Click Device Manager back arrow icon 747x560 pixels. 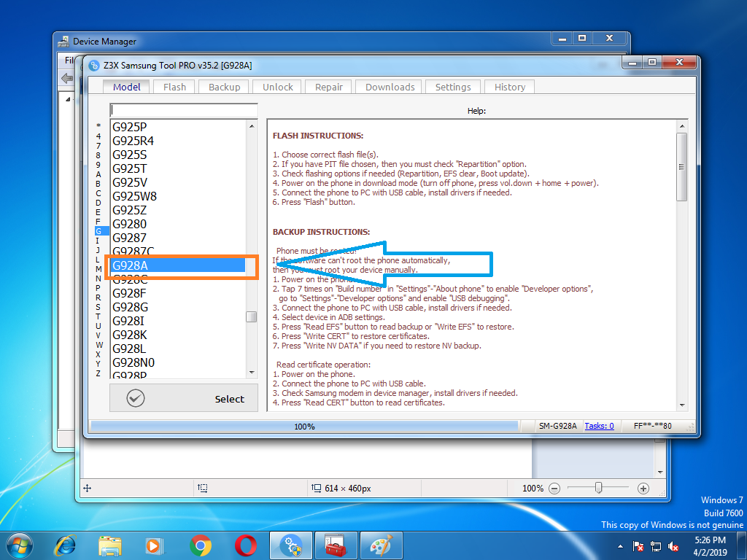[x=67, y=77]
